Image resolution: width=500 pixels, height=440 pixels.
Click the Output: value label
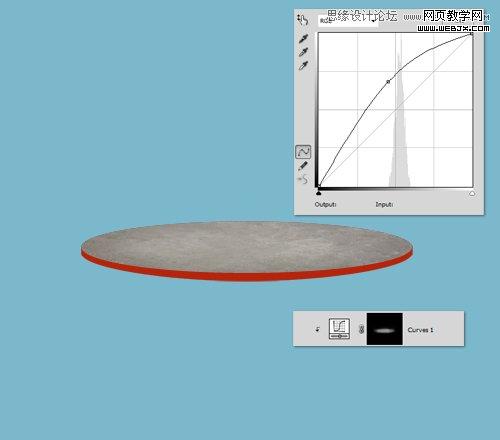pos(325,204)
